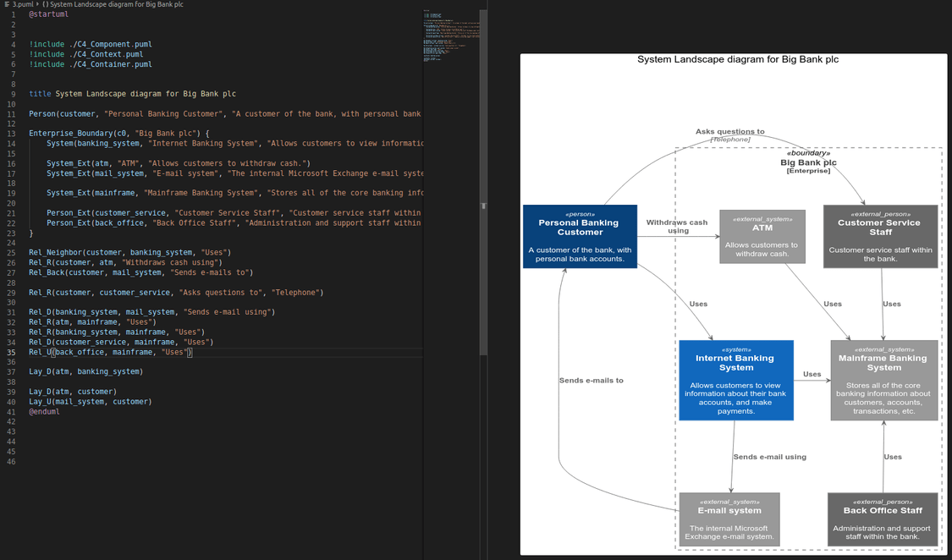Click the Internet Banking System blue box

735,381
